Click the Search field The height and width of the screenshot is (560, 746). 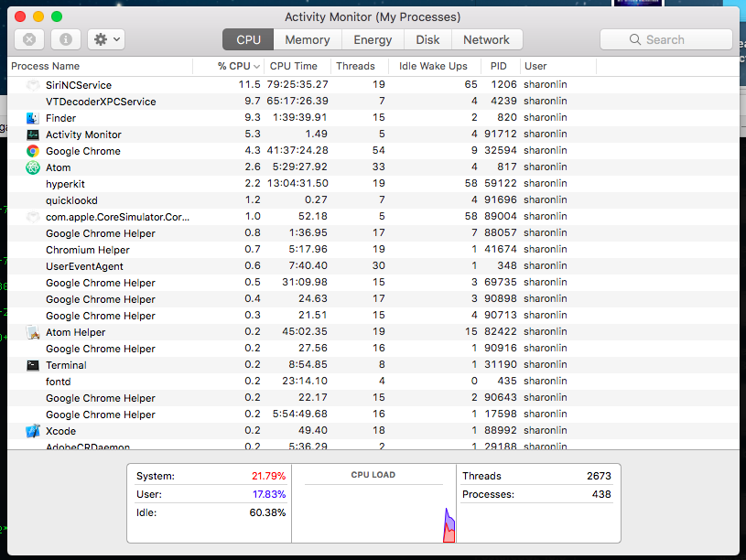click(x=666, y=39)
